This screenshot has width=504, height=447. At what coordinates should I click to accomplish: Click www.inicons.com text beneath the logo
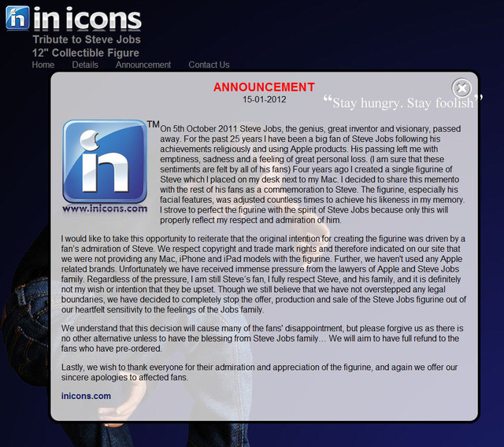tap(105, 209)
